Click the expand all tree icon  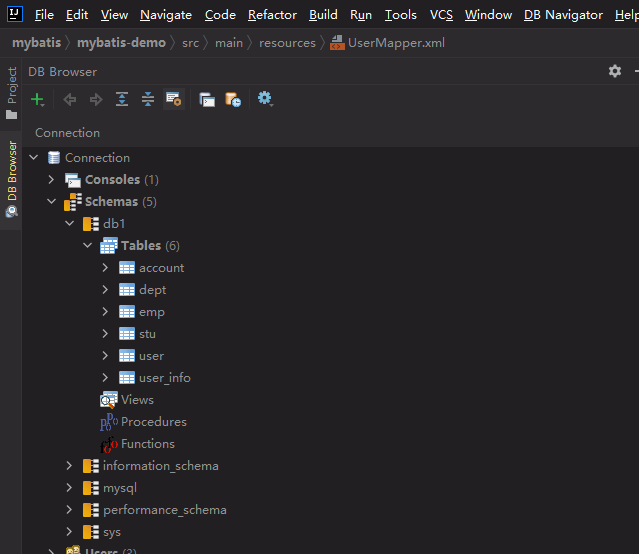coord(122,99)
